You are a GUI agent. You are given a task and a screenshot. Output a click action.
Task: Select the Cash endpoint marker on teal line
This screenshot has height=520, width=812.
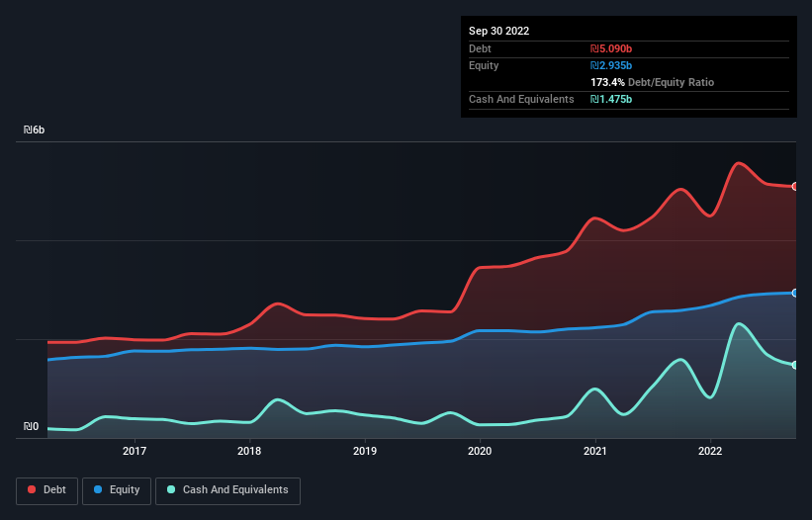[795, 365]
